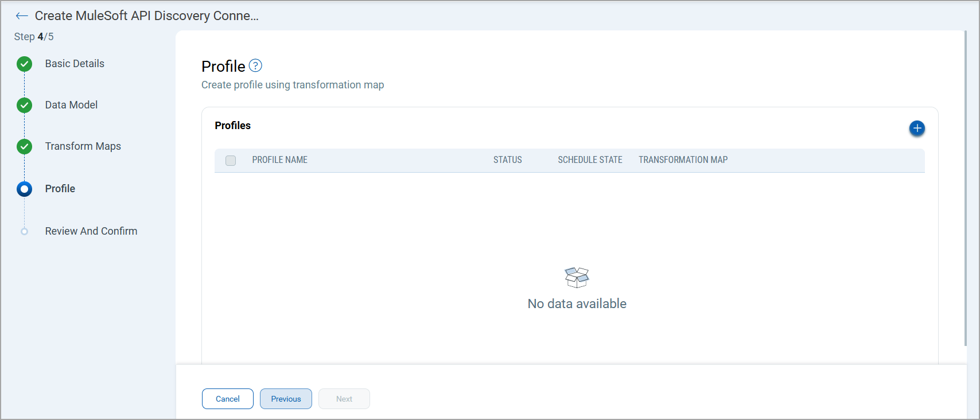980x420 pixels.
Task: Click the Transform Maps green checkmark icon
Action: pyautogui.click(x=24, y=146)
